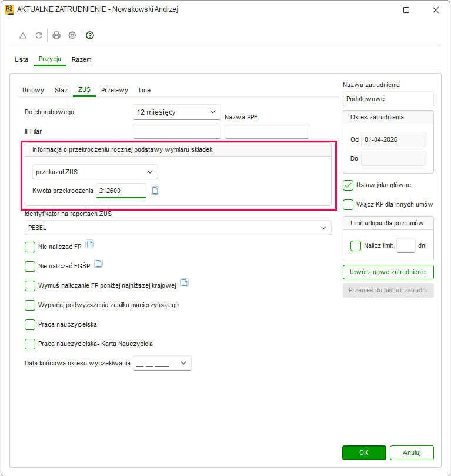This screenshot has height=476, width=451.
Task: Click the printer icon
Action: tap(56, 35)
